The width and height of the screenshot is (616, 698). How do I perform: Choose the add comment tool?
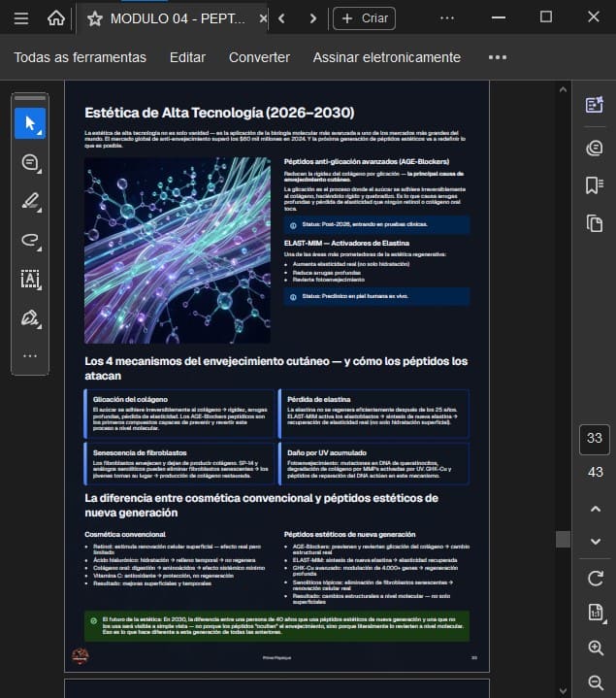tap(30, 163)
